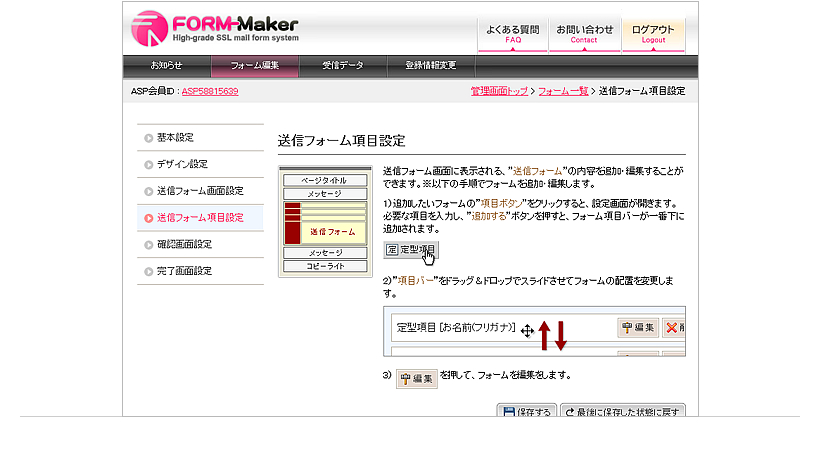Select 送信フォーム画面設定 in the sidebar

200,191
